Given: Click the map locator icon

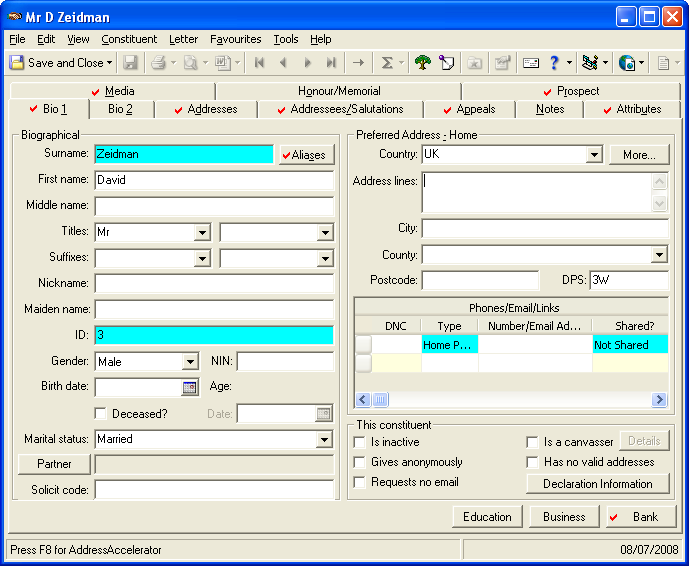Looking at the screenshot, I should pyautogui.click(x=590, y=63).
